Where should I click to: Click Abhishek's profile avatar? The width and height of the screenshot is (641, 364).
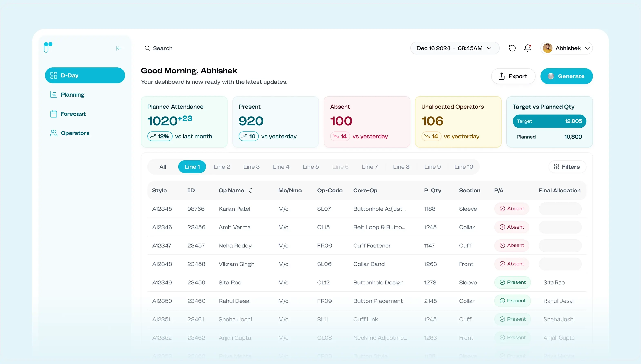coord(548,48)
